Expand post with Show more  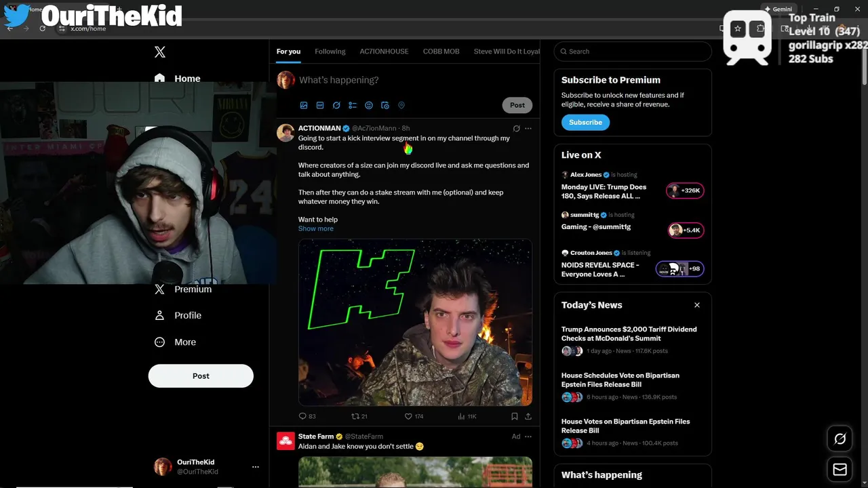[316, 228]
